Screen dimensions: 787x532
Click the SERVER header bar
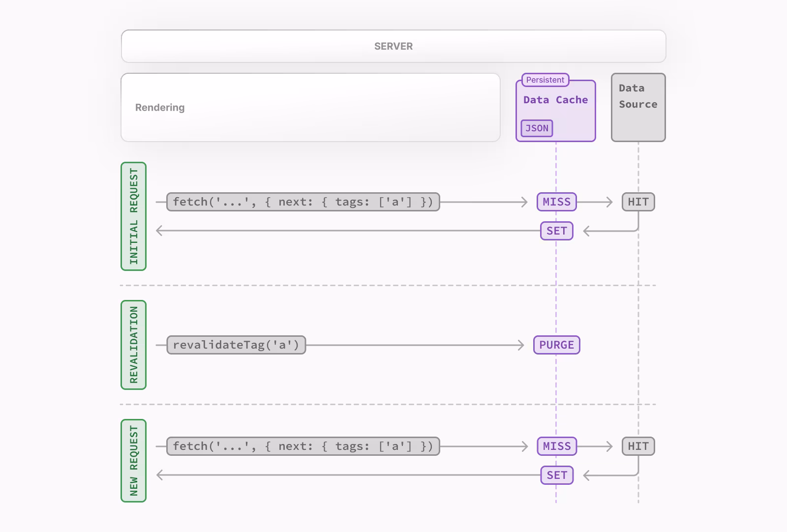(x=393, y=46)
